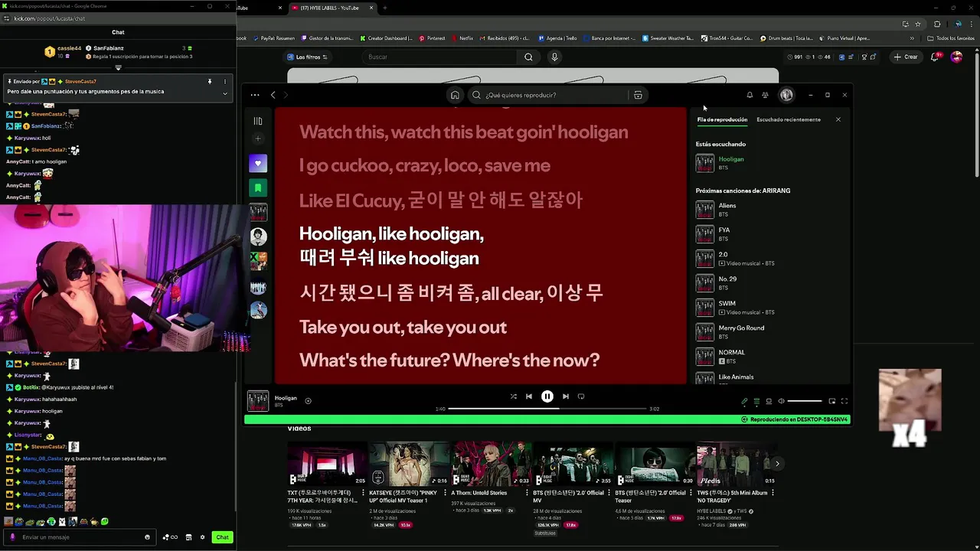Adjust Spotify volume slider
This screenshot has height=551, width=980.
tap(805, 401)
